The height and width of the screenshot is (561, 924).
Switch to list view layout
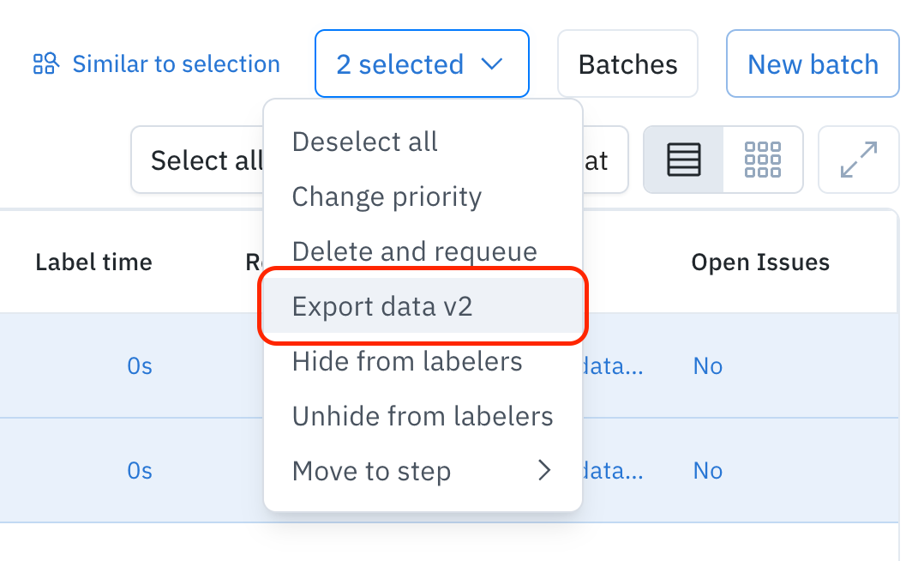point(683,160)
